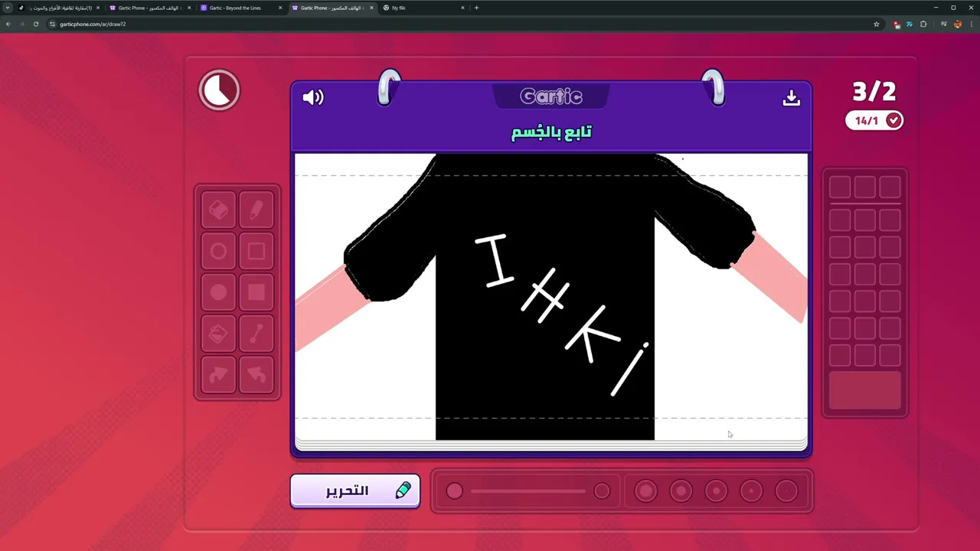The image size is (980, 551).
Task: Select the second brush size dot
Action: [681, 491]
